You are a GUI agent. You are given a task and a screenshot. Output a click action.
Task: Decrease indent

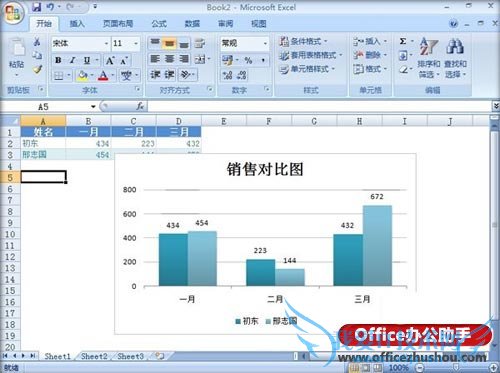[155, 75]
